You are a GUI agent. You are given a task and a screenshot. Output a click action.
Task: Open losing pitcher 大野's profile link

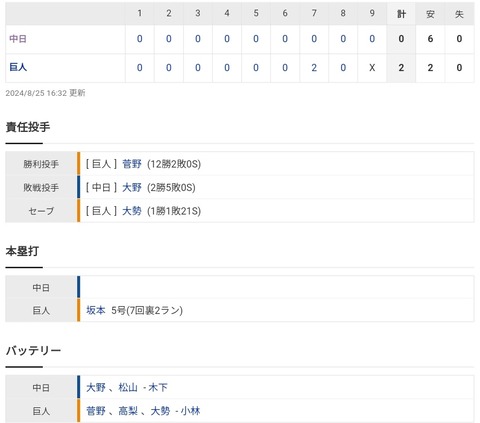coord(132,187)
